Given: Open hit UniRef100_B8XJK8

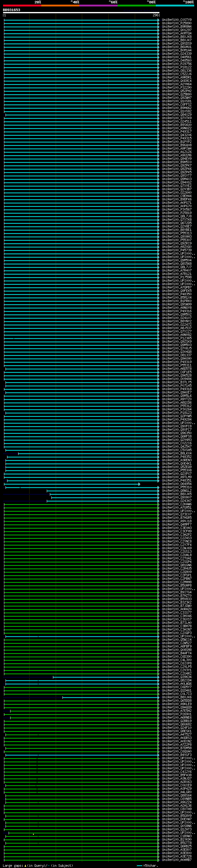Looking at the screenshot, I should (x=177, y=37).
